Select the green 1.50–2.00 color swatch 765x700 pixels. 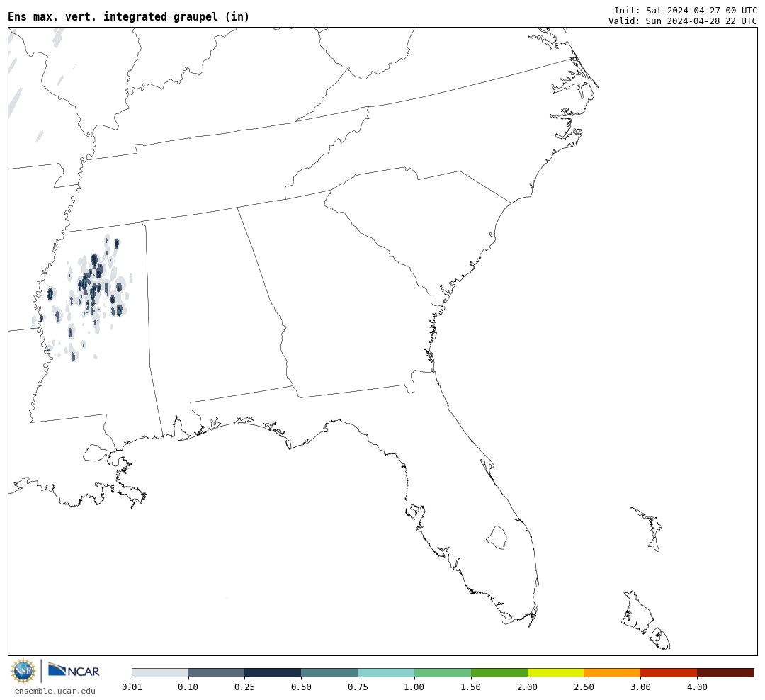coord(499,672)
